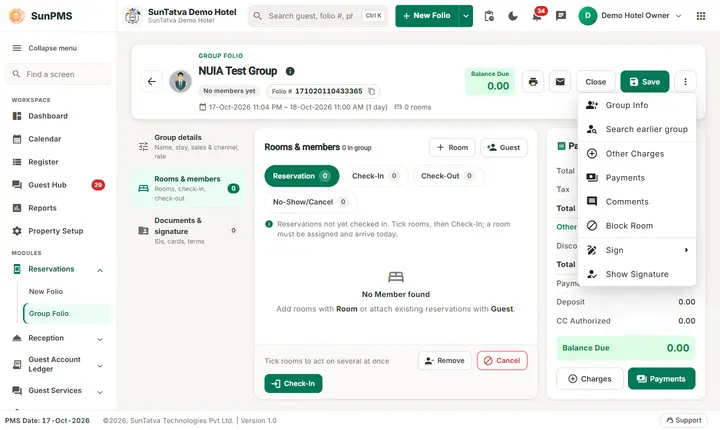This screenshot has height=430, width=720.
Task: Open the apps grid icon
Action: (701, 16)
